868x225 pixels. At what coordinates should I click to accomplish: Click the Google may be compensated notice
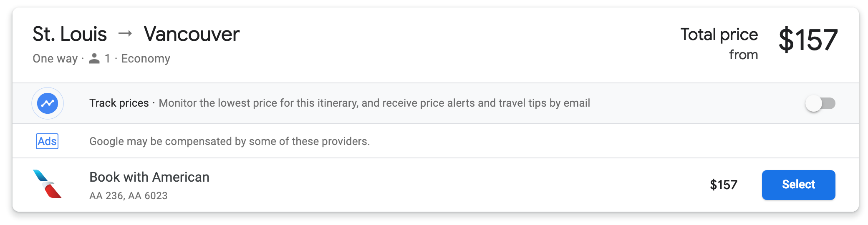click(x=230, y=141)
